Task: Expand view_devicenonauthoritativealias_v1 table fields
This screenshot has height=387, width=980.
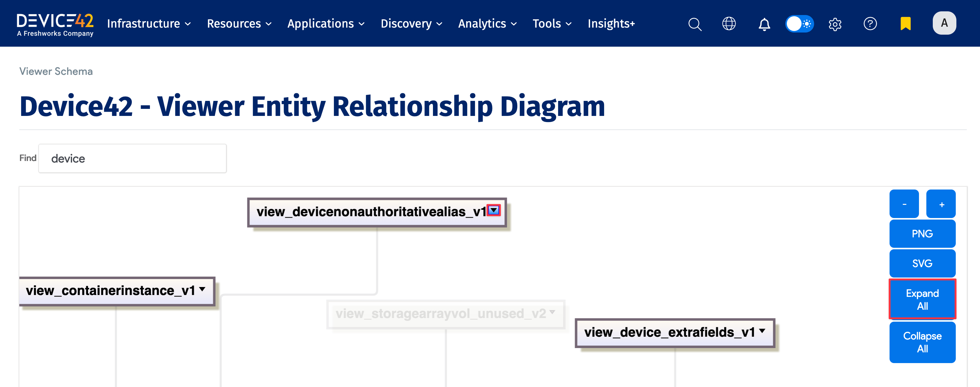Action: pos(493,210)
